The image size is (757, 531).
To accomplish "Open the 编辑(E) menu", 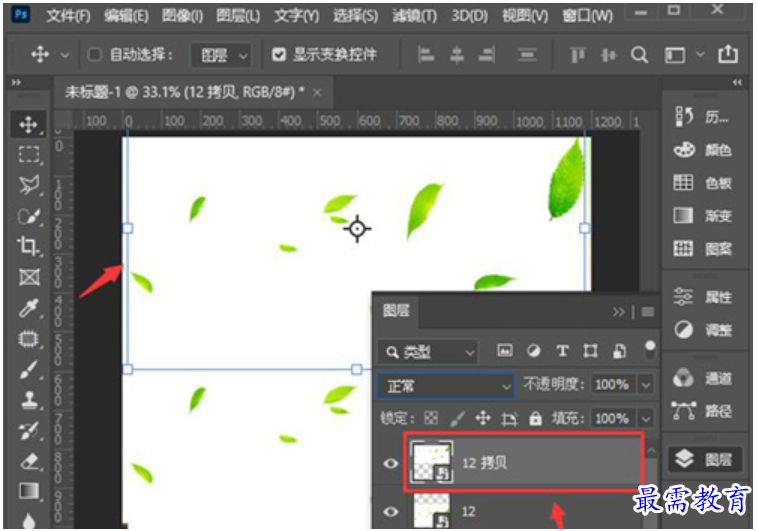I will [126, 15].
